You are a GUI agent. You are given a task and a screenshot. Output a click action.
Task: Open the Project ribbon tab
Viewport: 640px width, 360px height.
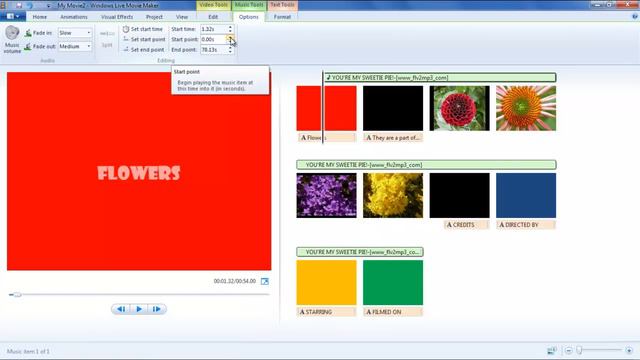pyautogui.click(x=154, y=17)
